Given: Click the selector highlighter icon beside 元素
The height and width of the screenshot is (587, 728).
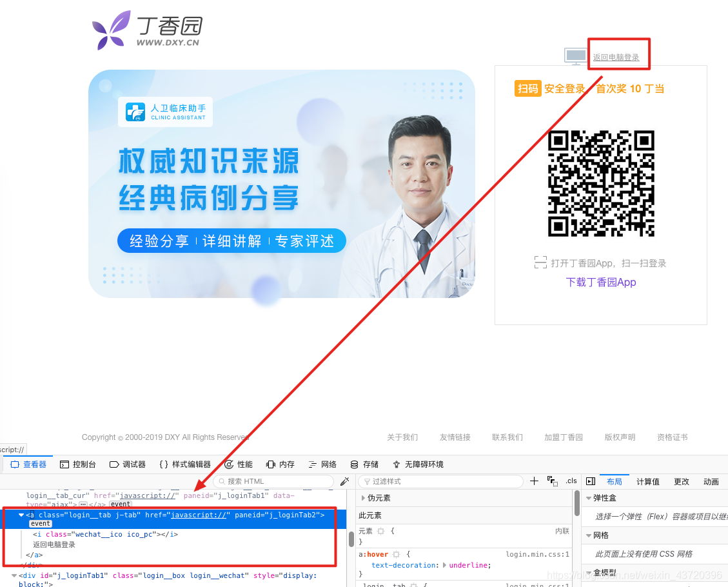Looking at the screenshot, I should coord(380,531).
